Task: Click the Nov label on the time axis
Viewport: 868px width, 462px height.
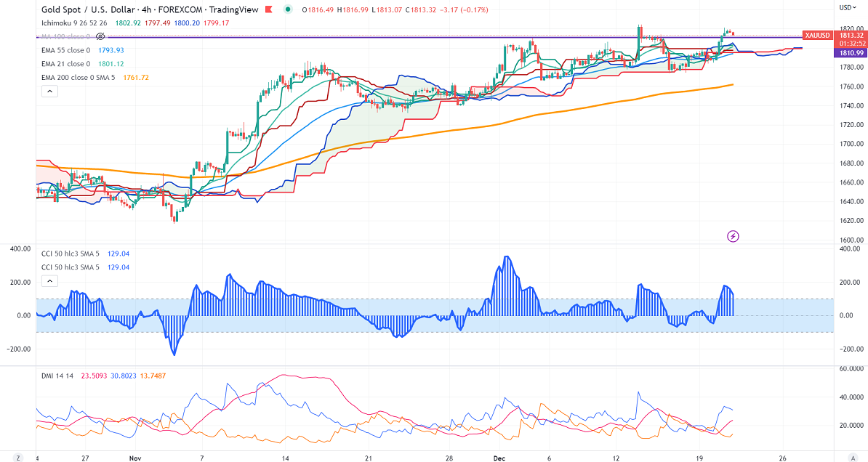Action: [x=136, y=458]
